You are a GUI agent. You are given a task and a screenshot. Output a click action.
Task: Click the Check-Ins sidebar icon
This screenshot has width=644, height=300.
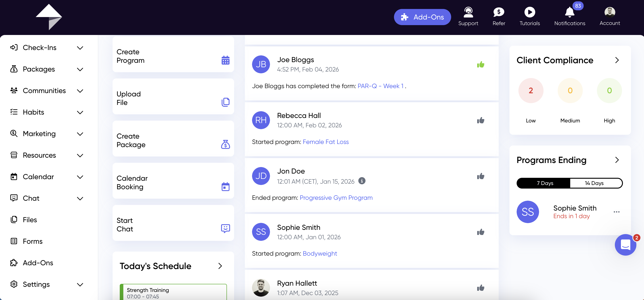14,47
